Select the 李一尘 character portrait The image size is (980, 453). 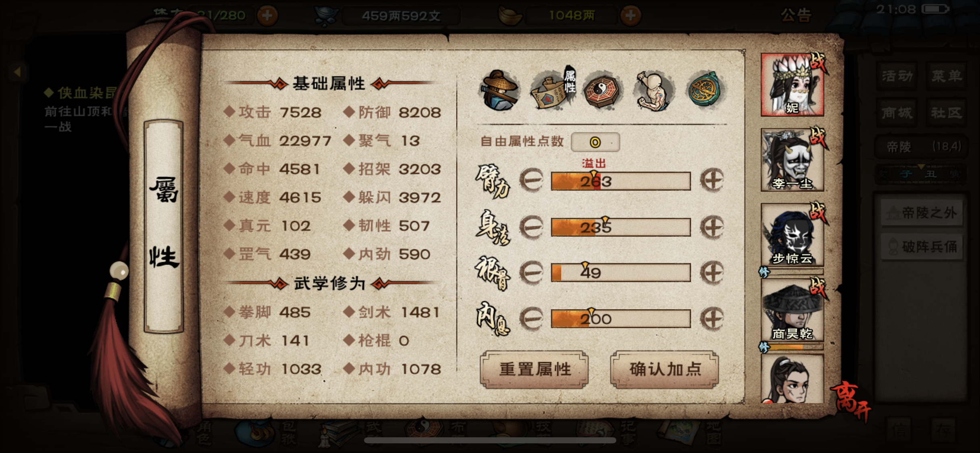(793, 160)
